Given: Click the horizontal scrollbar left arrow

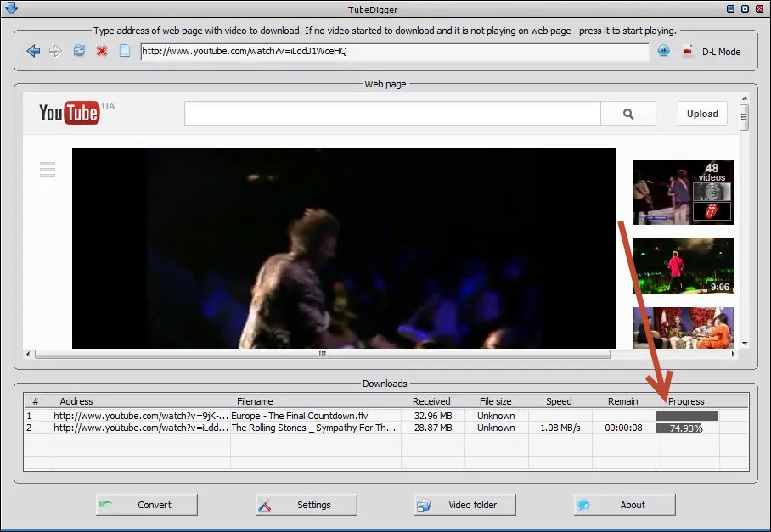Looking at the screenshot, I should pos(28,354).
